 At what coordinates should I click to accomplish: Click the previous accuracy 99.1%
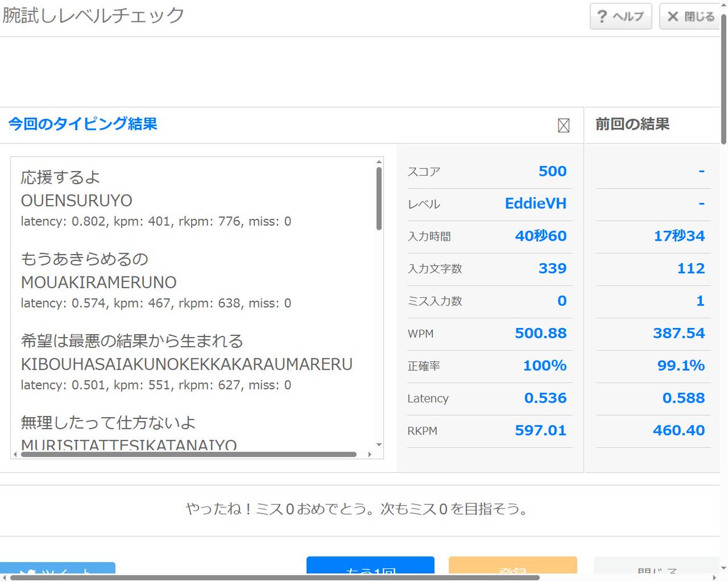[681, 366]
